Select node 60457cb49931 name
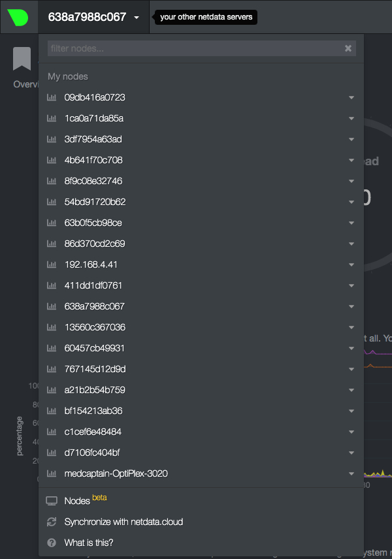The width and height of the screenshot is (392, 559). pyautogui.click(x=95, y=348)
